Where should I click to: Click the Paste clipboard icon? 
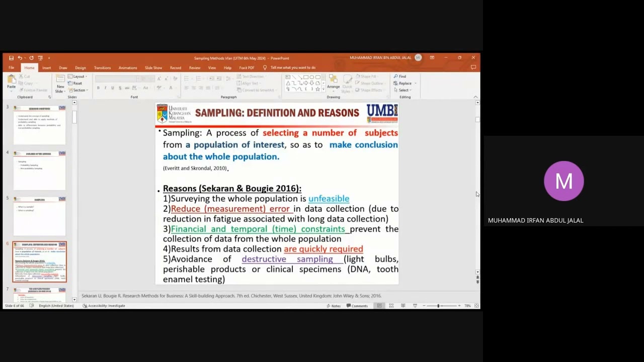[x=11, y=82]
